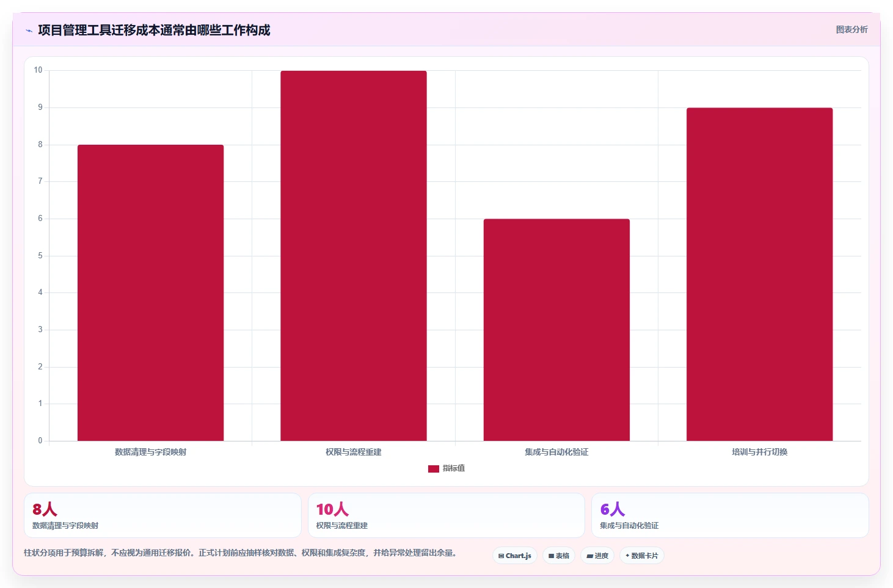The height and width of the screenshot is (588, 893).
Task: Click the 数据卡片 tag
Action: 642,556
